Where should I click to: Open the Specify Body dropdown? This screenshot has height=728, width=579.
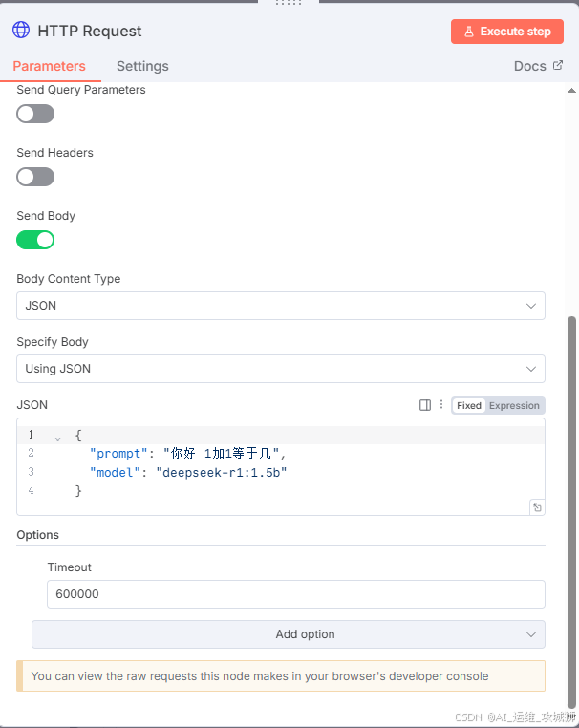(x=281, y=369)
